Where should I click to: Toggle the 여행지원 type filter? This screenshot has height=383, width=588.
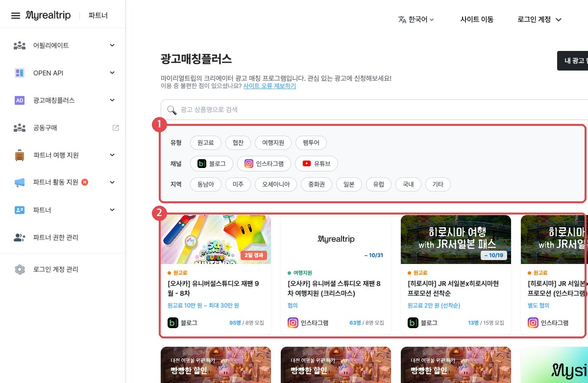pos(273,143)
